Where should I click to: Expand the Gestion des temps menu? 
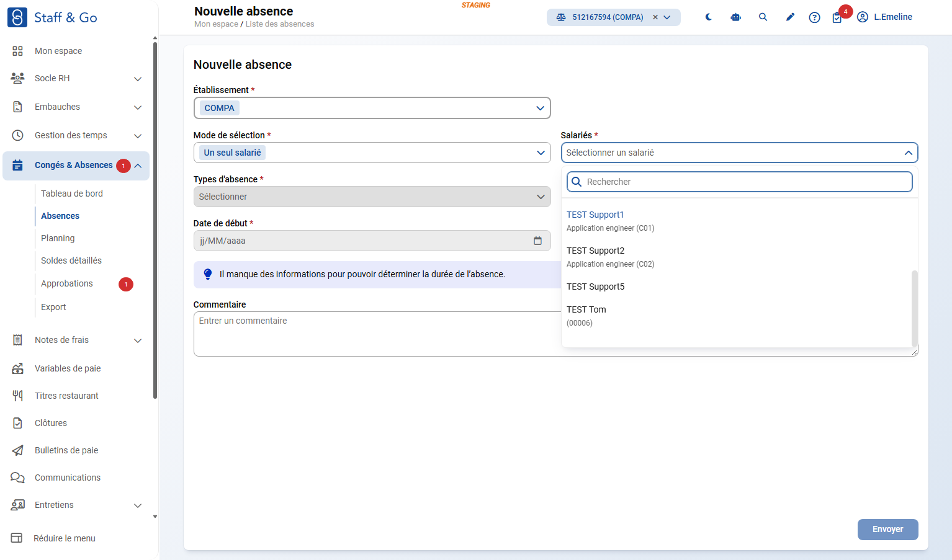(138, 136)
